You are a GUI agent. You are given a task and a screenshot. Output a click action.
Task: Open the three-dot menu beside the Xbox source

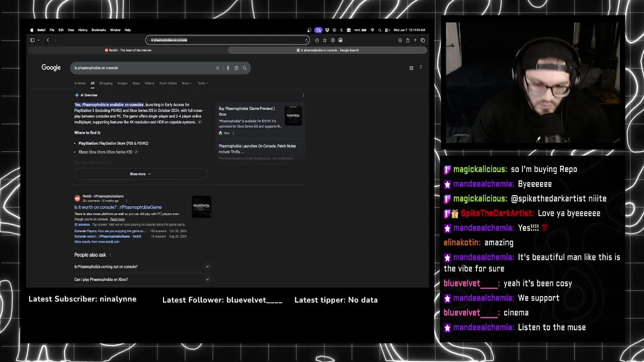(x=233, y=133)
